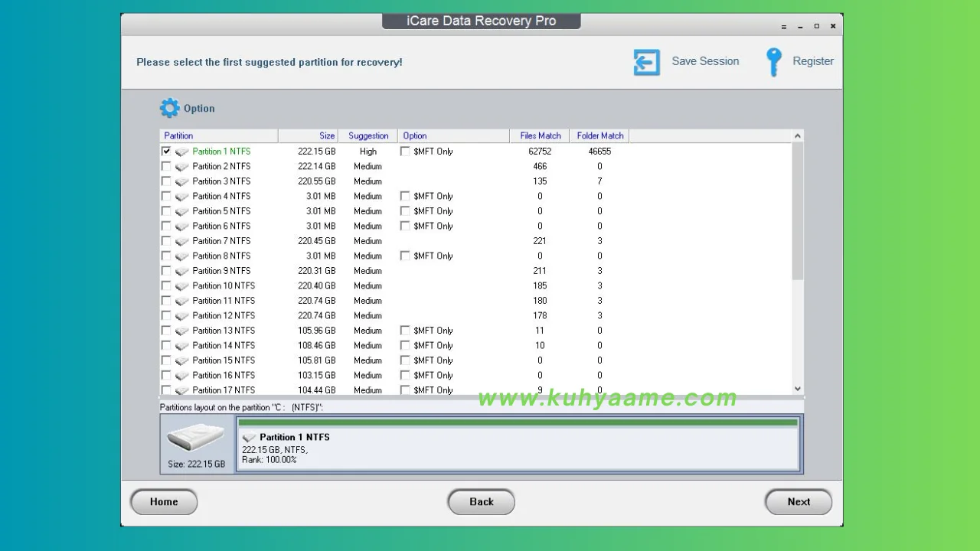The image size is (980, 551).
Task: Click the Option column header
Action: (453, 135)
